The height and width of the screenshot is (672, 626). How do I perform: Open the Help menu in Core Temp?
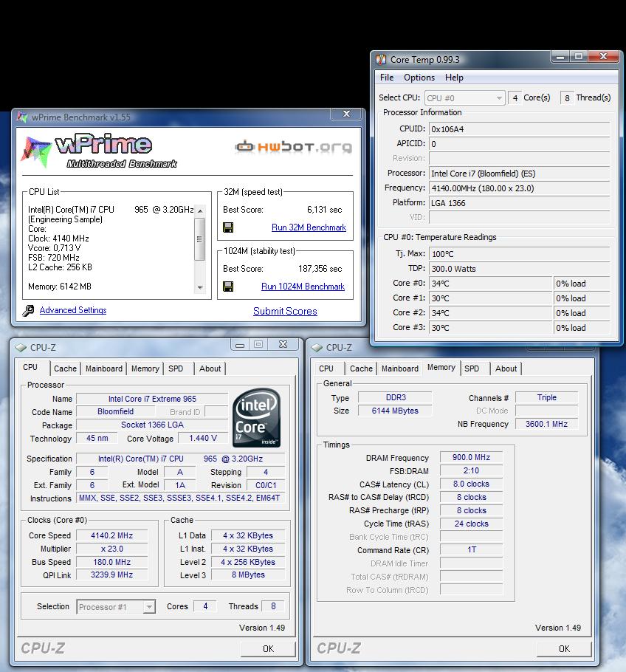click(454, 78)
